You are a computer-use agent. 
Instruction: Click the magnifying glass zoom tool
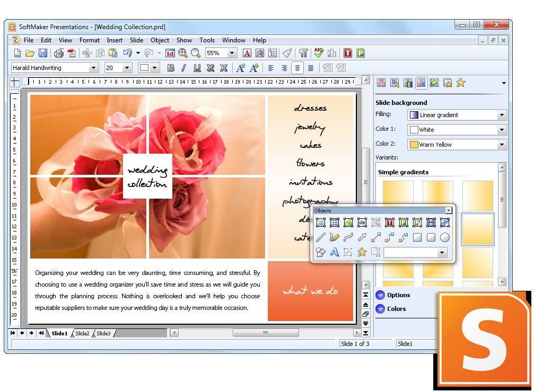[x=196, y=54]
